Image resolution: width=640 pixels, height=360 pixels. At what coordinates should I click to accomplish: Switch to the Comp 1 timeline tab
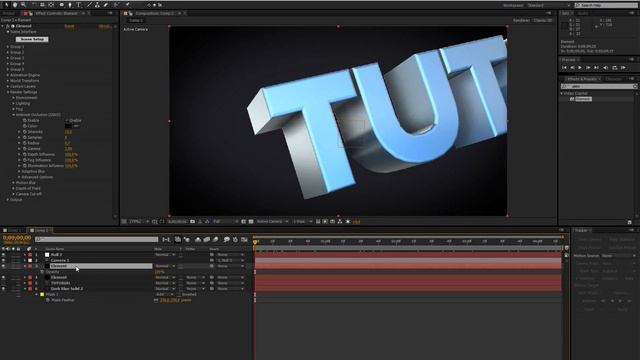point(13,230)
